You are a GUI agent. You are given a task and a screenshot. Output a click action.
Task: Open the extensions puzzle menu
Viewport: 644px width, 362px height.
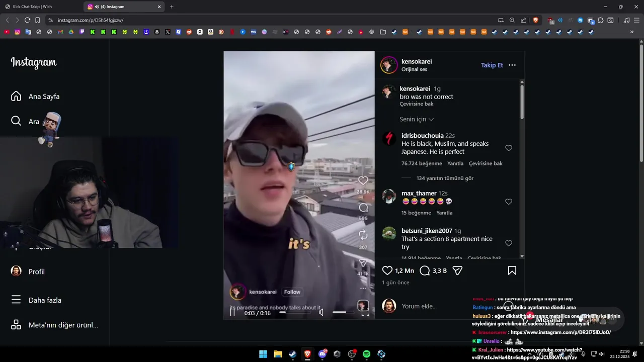click(601, 20)
